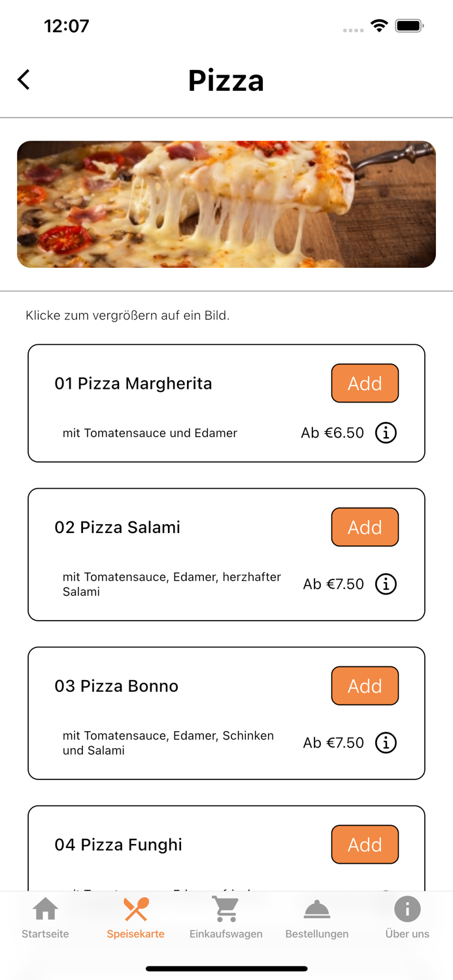Show info for Pizza Salami
The width and height of the screenshot is (453, 980).
click(x=386, y=584)
